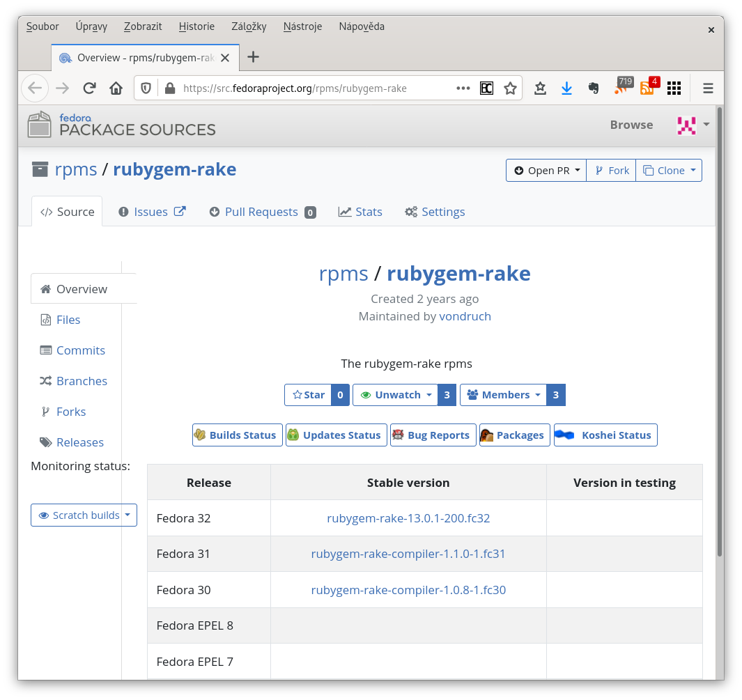The image size is (742, 700).
Task: Open Files in the sidebar
Action: pos(60,320)
